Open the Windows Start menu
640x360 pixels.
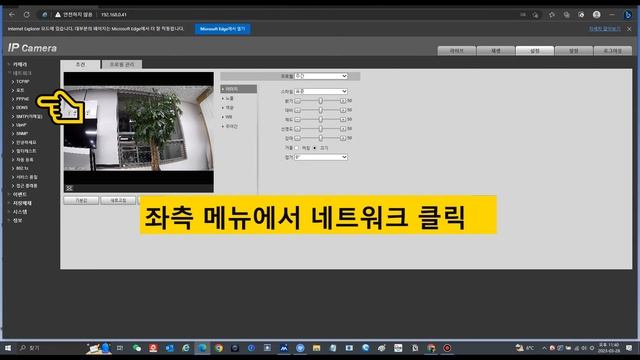pyautogui.click(x=8, y=348)
